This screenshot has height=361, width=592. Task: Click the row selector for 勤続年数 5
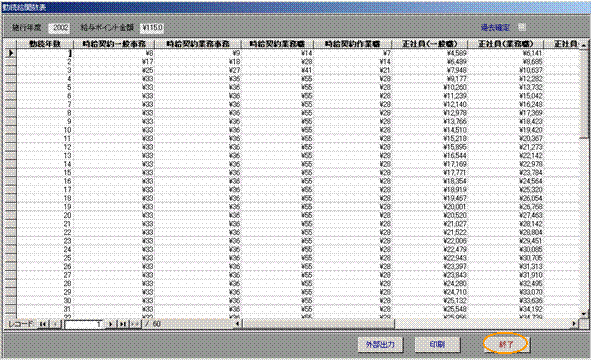pos(10,88)
